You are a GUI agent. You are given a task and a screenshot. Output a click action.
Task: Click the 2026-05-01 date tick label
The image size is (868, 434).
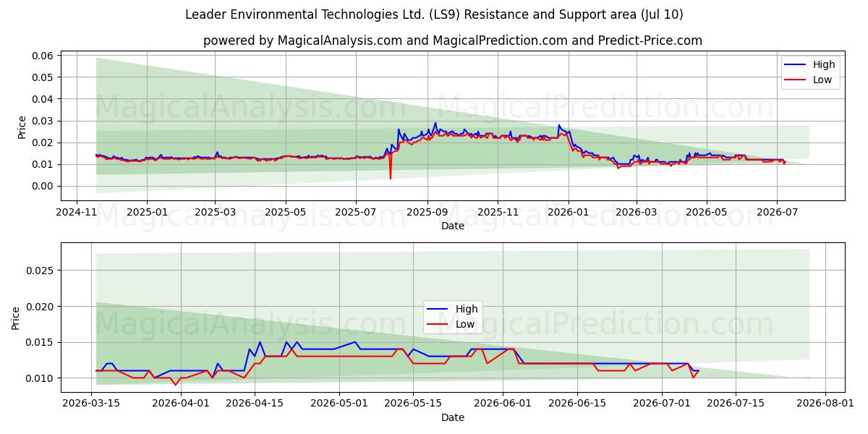pos(339,404)
